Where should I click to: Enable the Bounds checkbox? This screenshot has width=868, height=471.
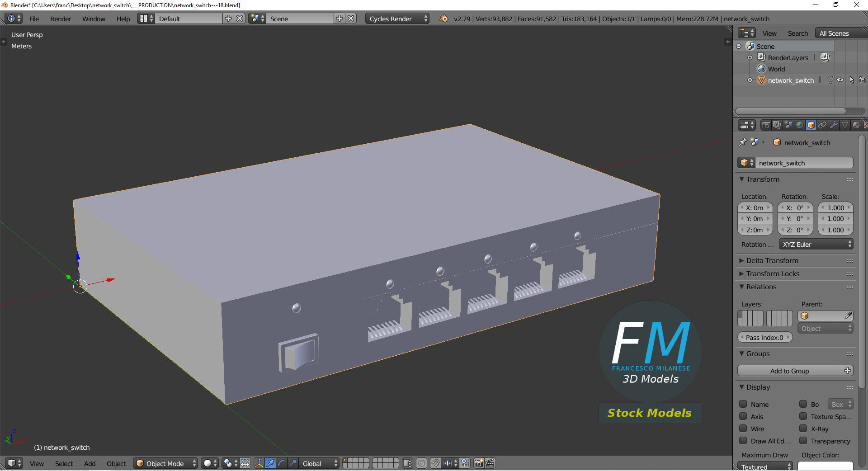tap(803, 404)
